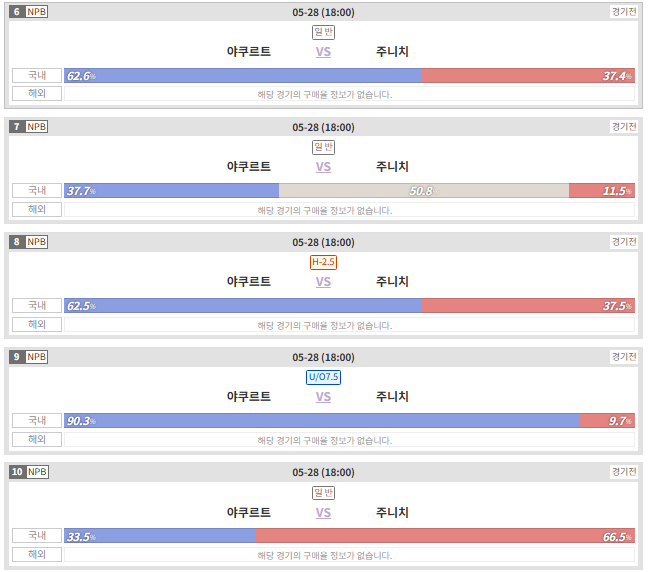Click the NPB league tag on match 6
This screenshot has width=648, height=572.
[x=36, y=12]
